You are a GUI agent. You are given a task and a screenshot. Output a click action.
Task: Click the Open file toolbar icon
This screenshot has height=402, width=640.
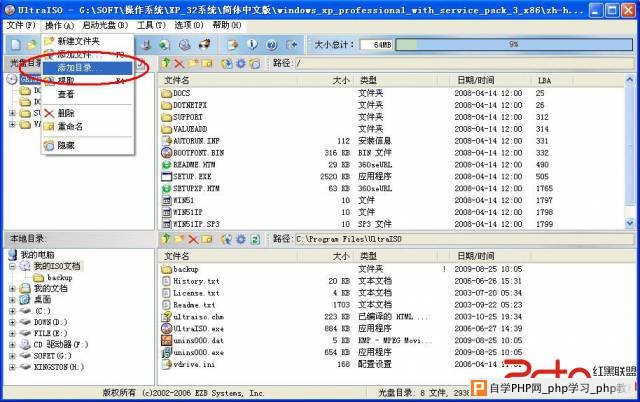31,44
